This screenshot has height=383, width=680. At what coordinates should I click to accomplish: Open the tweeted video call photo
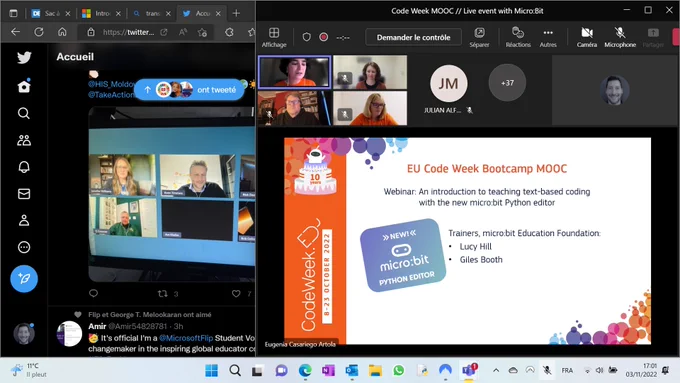(172, 194)
